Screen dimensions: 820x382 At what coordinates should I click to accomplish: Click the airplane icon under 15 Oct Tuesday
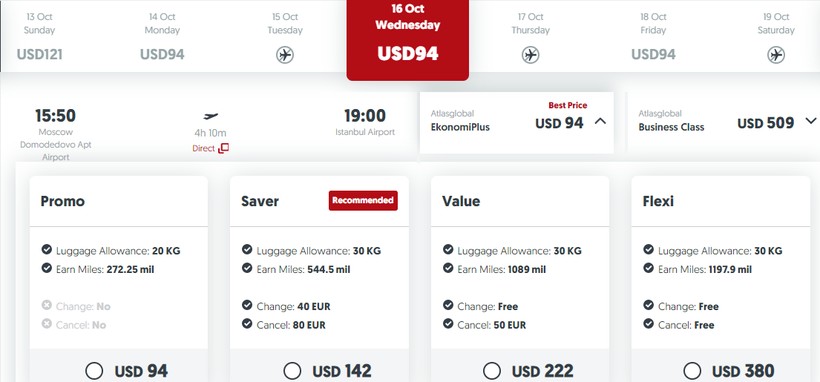tap(285, 54)
